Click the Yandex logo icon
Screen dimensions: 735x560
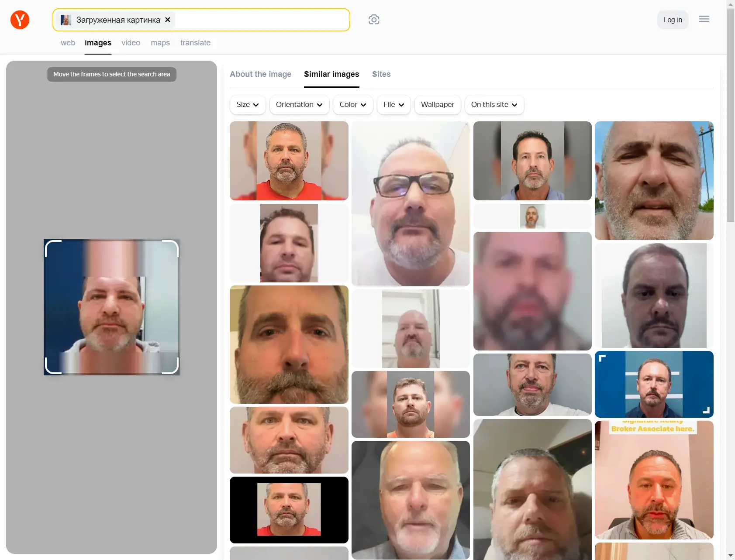(x=20, y=20)
